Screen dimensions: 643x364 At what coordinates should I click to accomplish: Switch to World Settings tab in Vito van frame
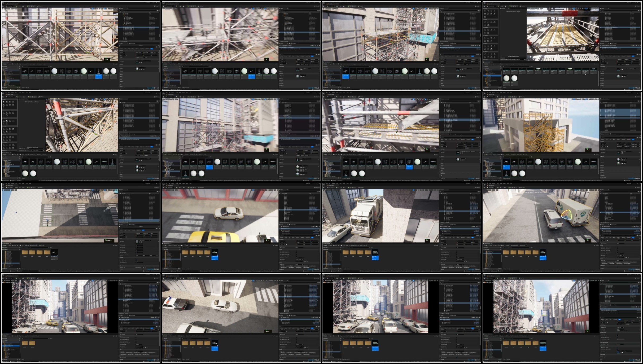tap(613, 225)
